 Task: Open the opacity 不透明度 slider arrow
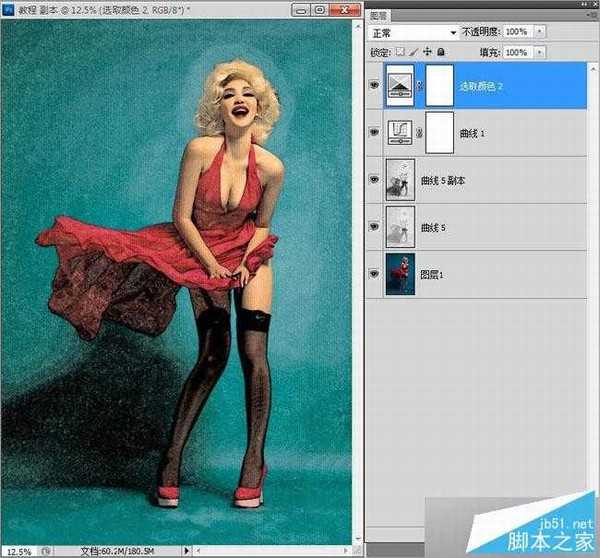pos(540,32)
